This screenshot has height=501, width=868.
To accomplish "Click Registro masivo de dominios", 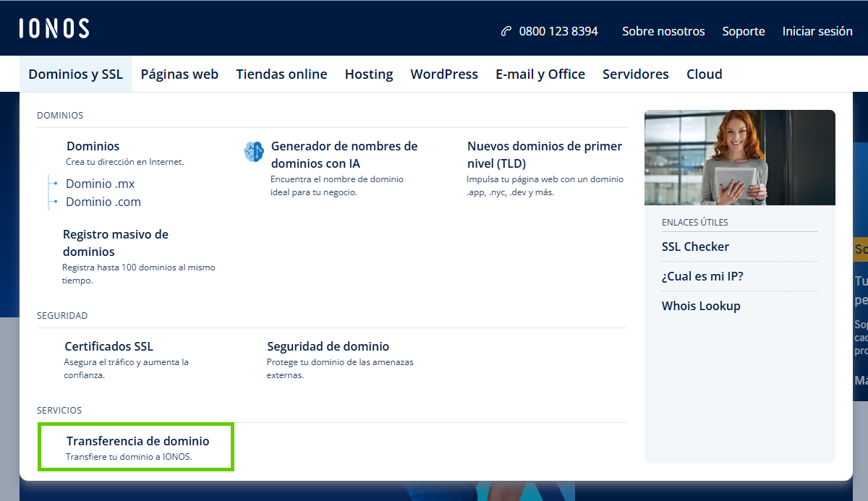I will [x=116, y=242].
